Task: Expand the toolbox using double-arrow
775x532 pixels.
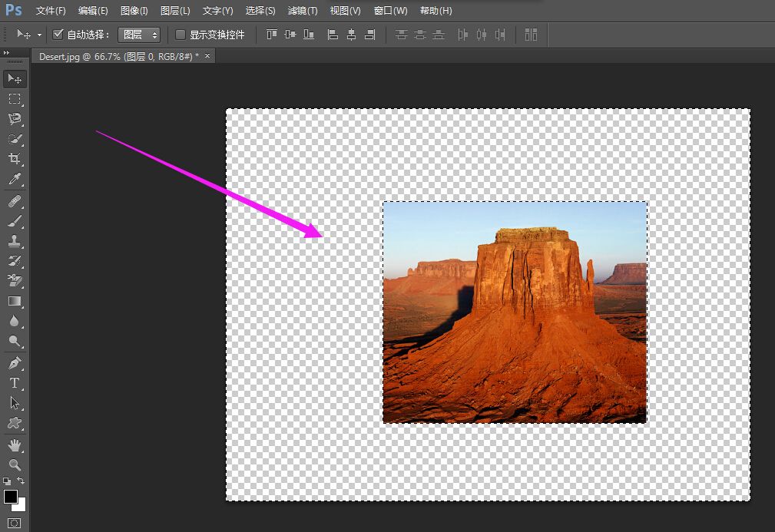Action: (7, 53)
